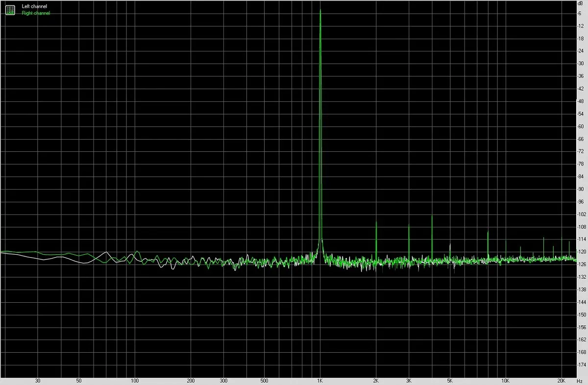Click the "-102" dB axis value

[582, 214]
